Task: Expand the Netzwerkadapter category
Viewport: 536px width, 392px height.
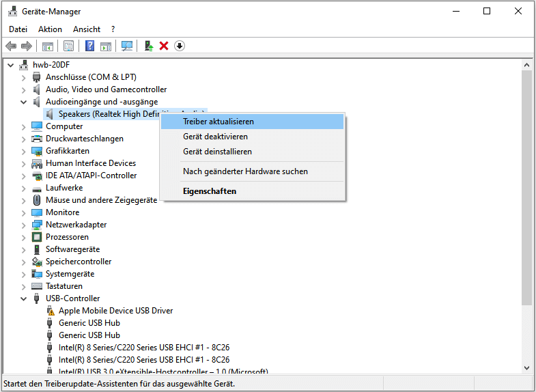Action: click(x=24, y=225)
